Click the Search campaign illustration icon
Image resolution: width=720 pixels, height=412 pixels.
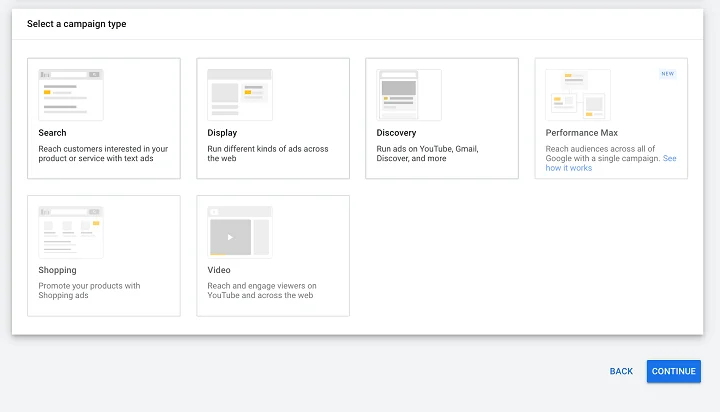(x=71, y=95)
